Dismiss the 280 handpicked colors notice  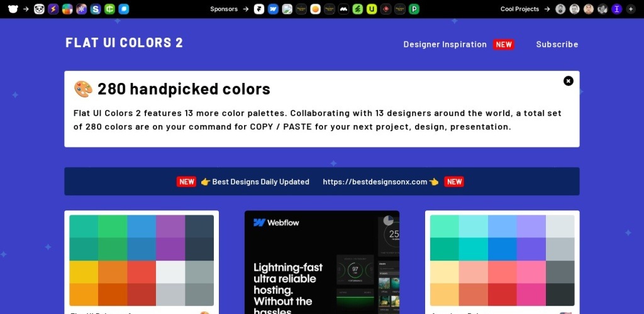click(x=569, y=80)
